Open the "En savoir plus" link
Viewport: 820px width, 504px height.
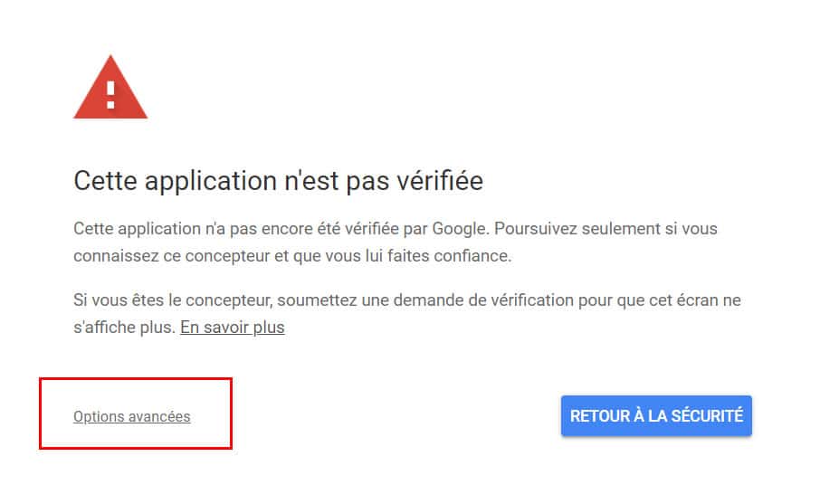coord(233,328)
